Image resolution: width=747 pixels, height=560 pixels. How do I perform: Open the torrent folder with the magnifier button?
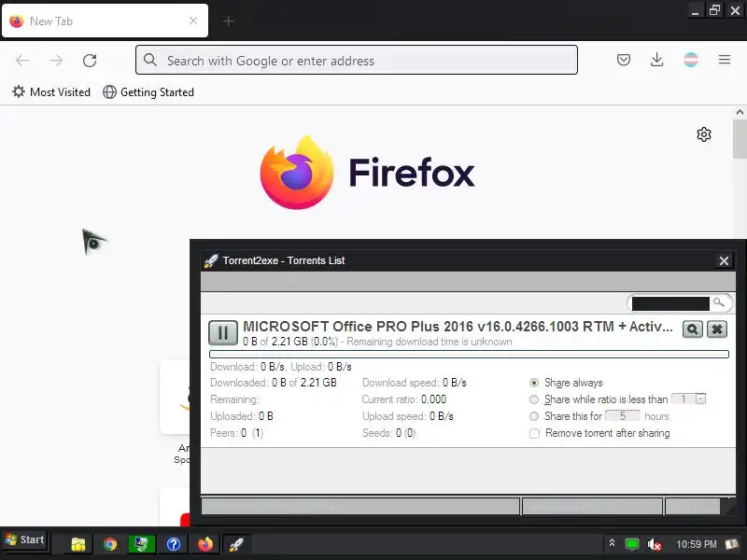tap(692, 329)
